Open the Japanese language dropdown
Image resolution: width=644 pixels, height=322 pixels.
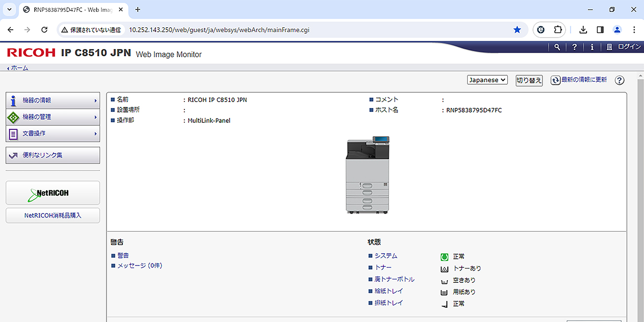pos(487,80)
